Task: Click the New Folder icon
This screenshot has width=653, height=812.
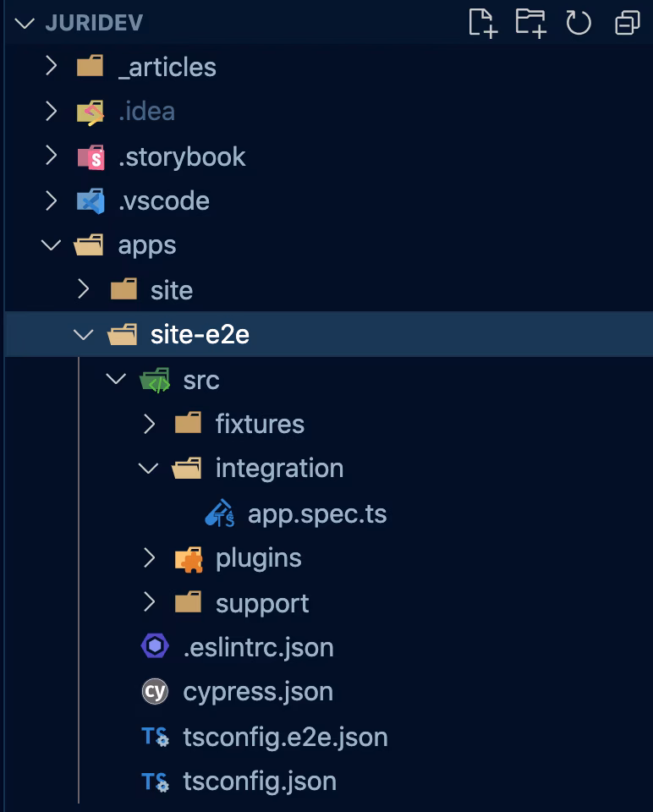Action: coord(530,23)
